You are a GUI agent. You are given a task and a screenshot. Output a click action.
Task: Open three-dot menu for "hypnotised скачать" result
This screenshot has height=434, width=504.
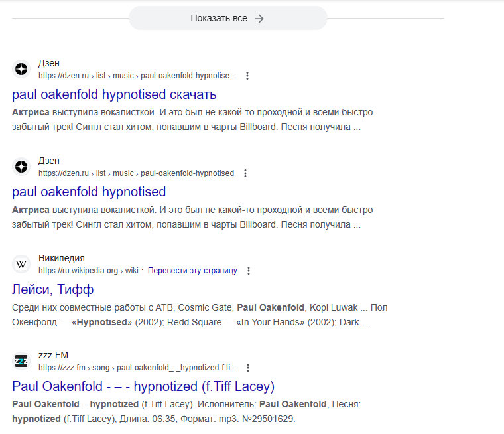pos(247,76)
